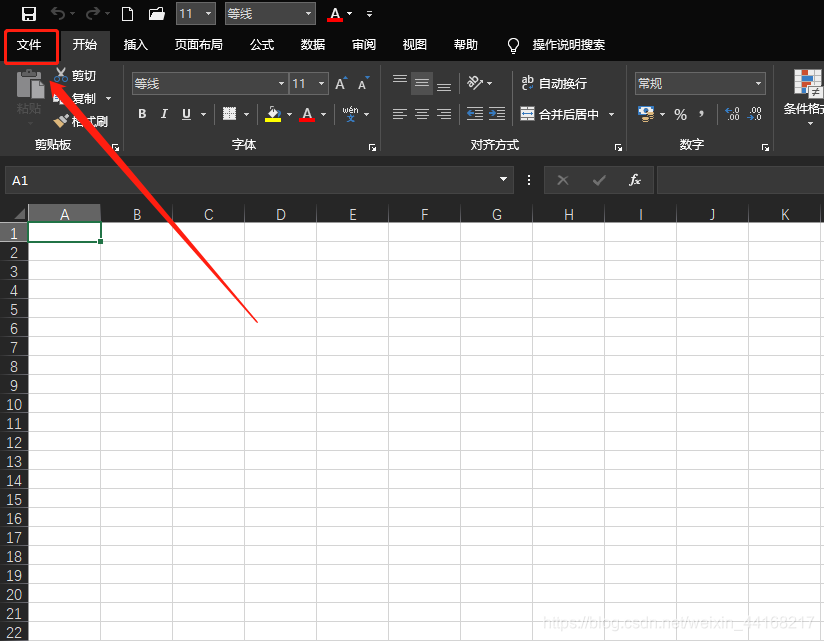Click the insert function fx icon

click(x=635, y=180)
